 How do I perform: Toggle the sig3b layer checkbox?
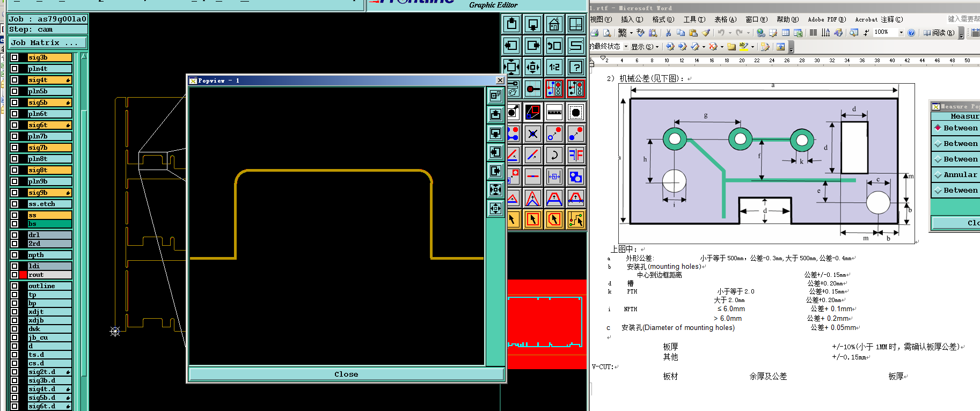click(14, 57)
